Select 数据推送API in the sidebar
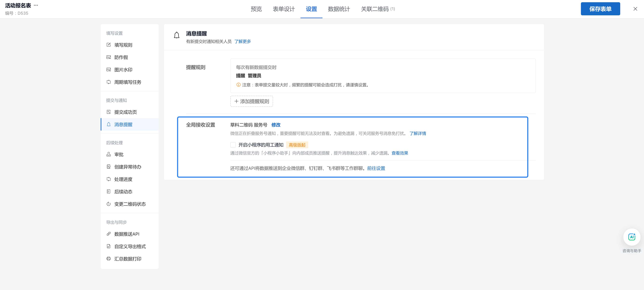 coord(129,234)
